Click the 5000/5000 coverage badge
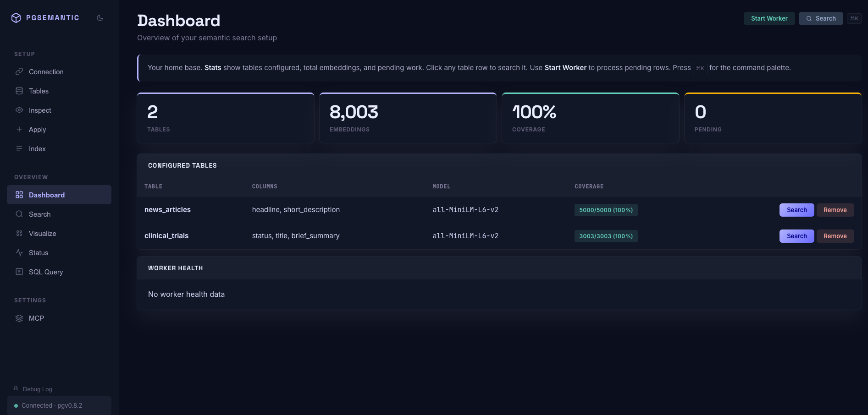The width and height of the screenshot is (868, 415). pos(606,210)
